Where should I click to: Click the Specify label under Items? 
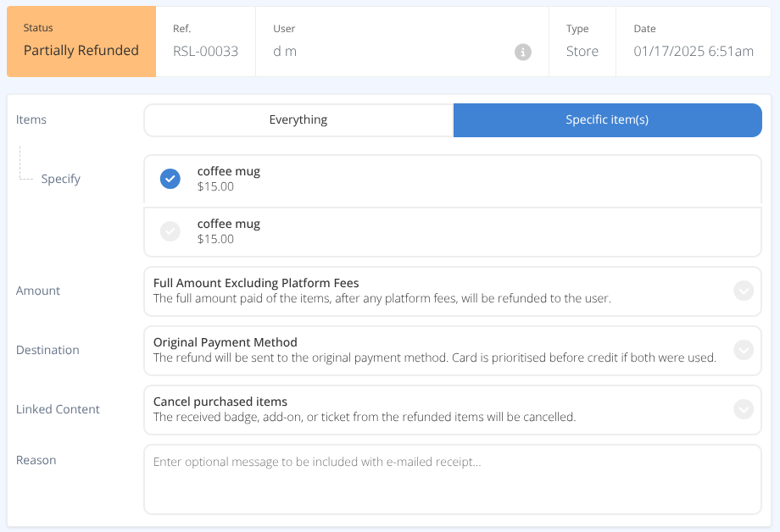tap(61, 179)
